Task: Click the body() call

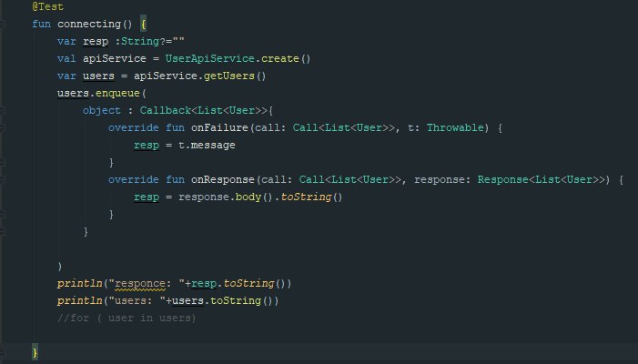Action: point(254,197)
